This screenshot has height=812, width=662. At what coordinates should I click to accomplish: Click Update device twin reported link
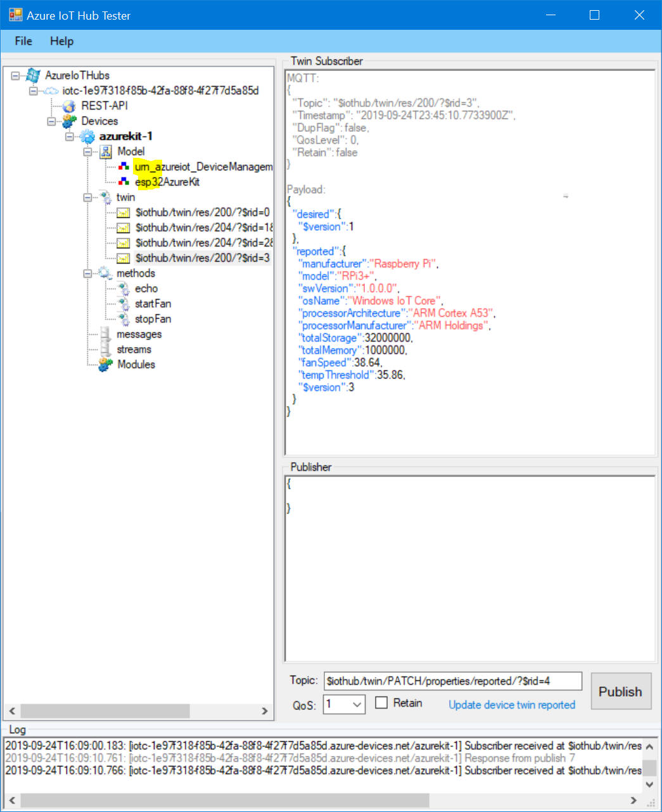pos(512,705)
